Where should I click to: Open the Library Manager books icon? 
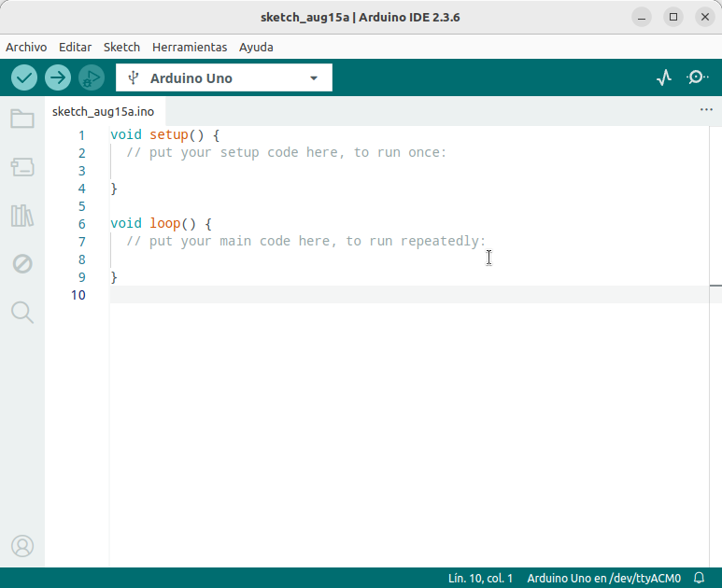pos(22,216)
